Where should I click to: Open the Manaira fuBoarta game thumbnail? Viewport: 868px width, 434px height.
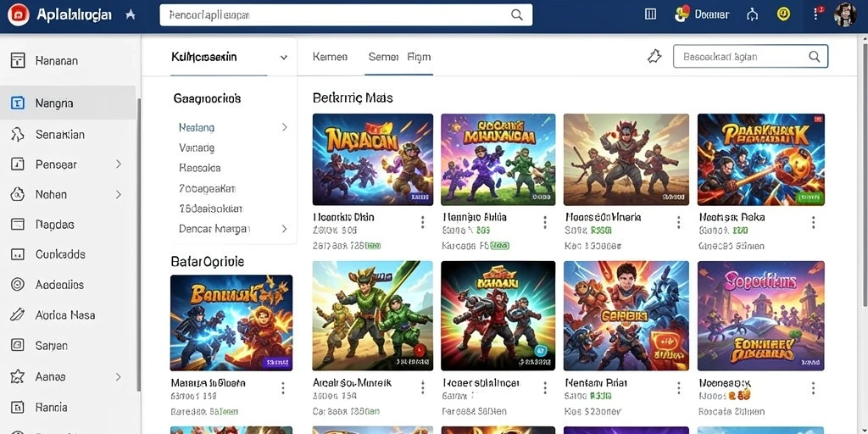tap(231, 323)
